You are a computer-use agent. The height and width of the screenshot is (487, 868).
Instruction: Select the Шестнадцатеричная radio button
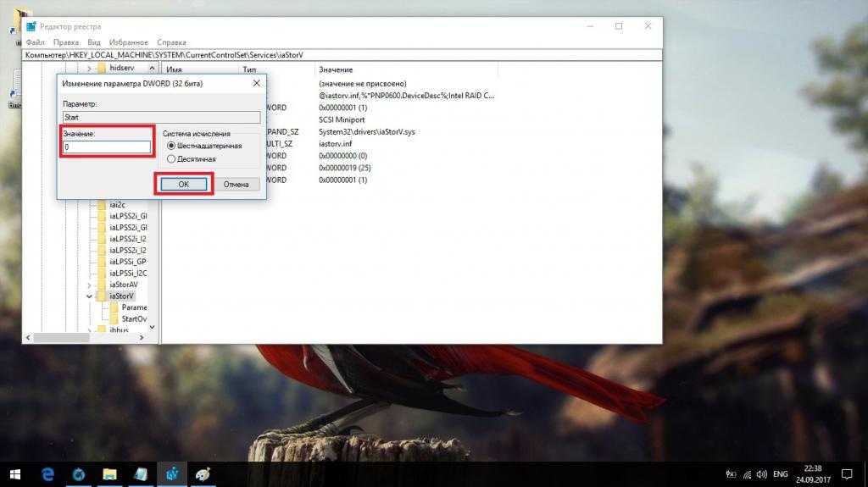pos(171,146)
